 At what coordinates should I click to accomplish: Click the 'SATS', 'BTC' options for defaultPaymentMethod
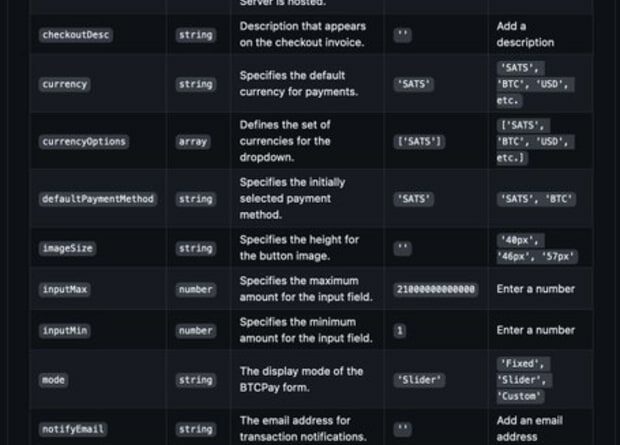click(536, 199)
